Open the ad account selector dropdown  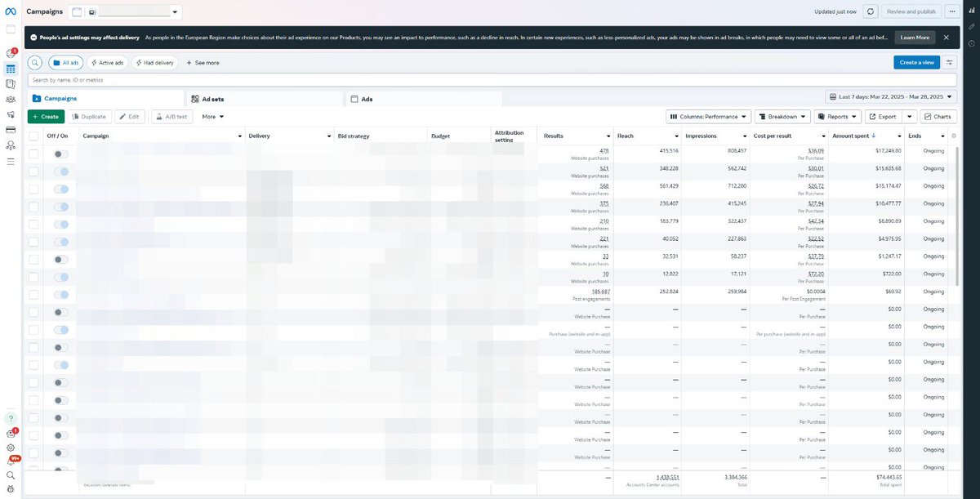point(134,12)
